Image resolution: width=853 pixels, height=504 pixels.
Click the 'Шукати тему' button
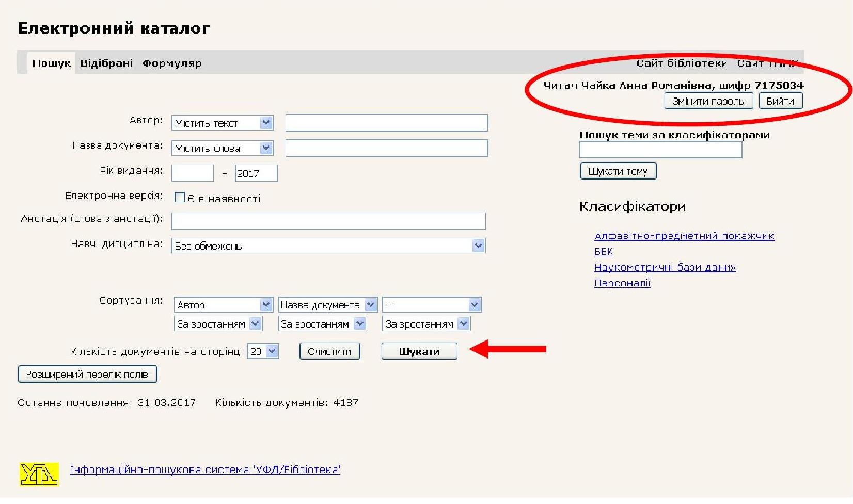coord(618,171)
